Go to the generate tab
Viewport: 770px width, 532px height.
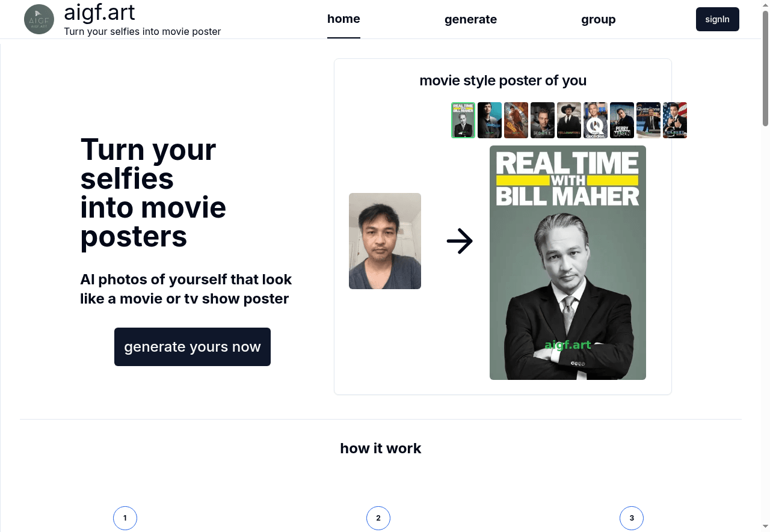(470, 19)
